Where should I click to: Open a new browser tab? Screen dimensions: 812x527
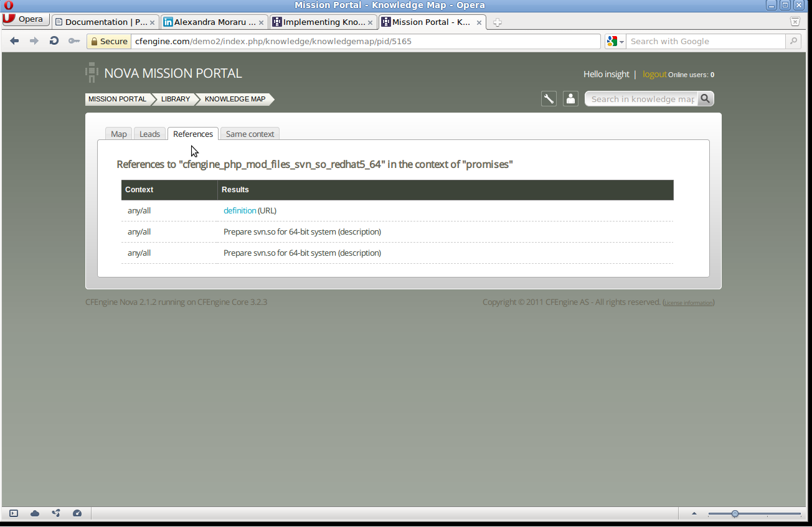point(497,22)
